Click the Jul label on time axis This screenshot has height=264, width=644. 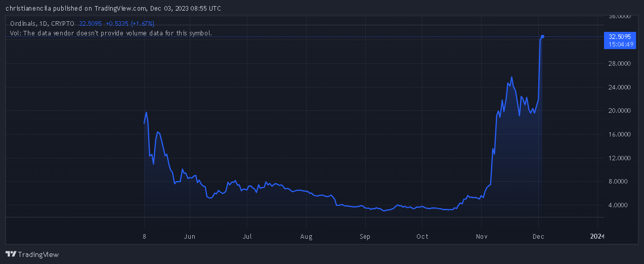247,236
